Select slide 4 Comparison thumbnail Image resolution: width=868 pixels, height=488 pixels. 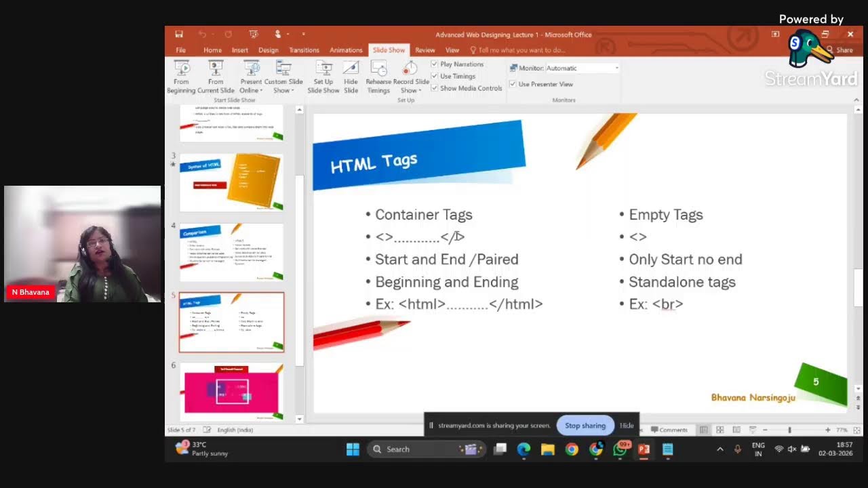(x=231, y=252)
